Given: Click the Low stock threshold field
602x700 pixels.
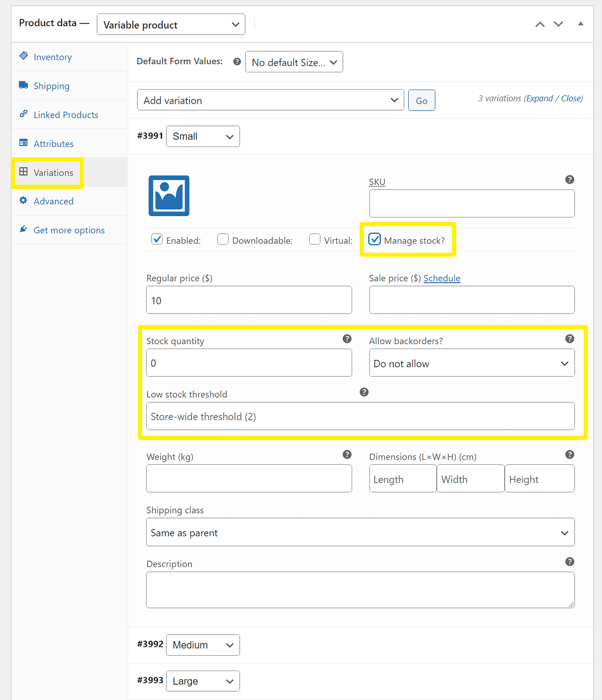Looking at the screenshot, I should [x=361, y=416].
